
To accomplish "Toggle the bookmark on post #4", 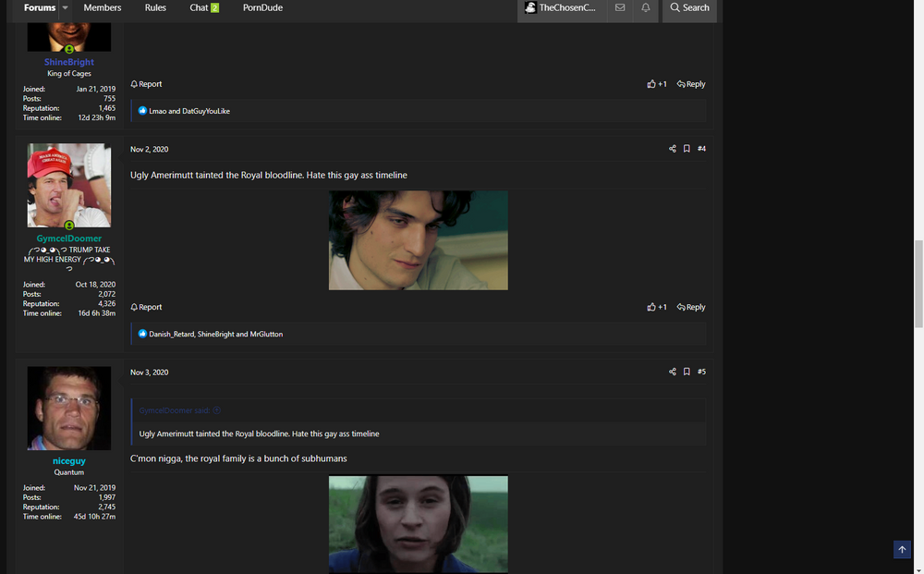I will [x=687, y=149].
